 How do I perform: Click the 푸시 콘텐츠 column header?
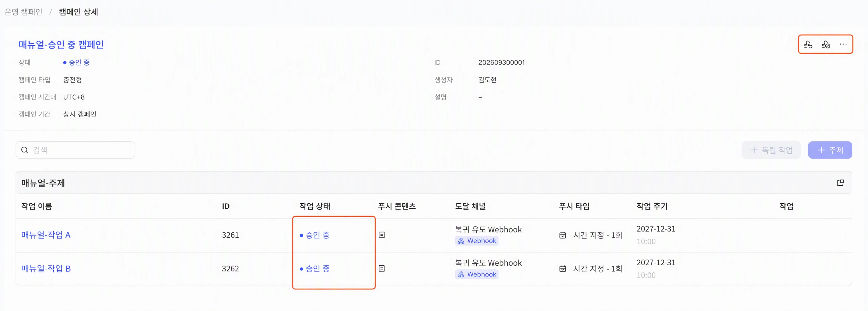pyautogui.click(x=397, y=206)
